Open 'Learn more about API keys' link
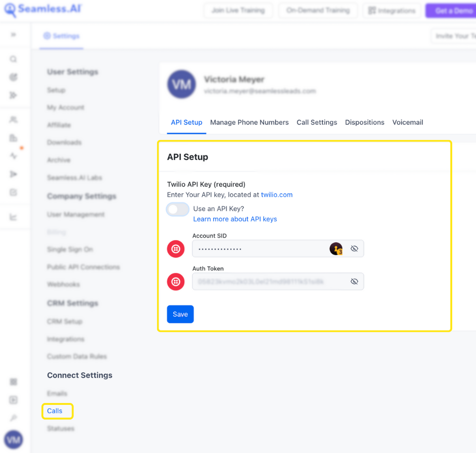Screen dimensions: 476x453 click(235, 219)
